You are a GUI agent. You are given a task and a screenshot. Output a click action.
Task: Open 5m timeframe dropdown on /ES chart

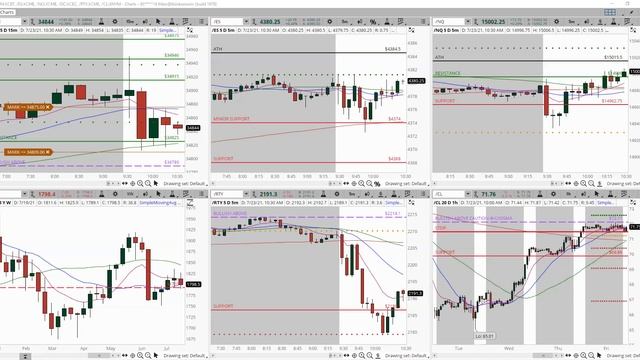(345, 22)
